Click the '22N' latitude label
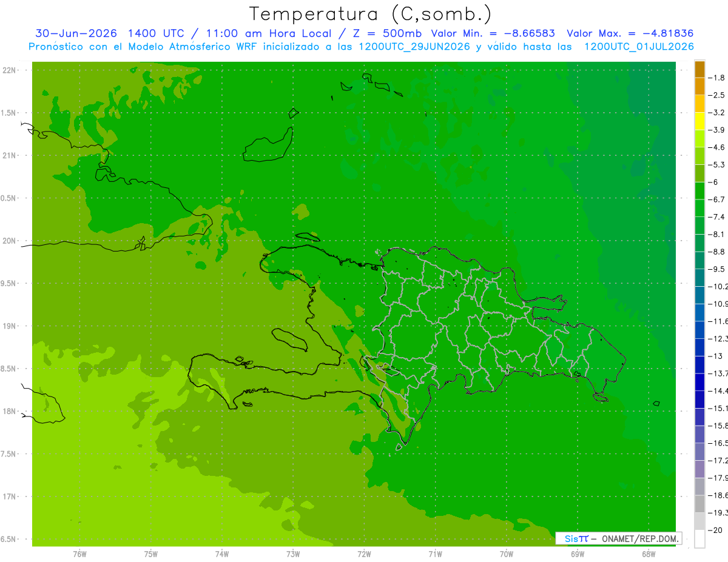This screenshot has height=562, width=728. pos(8,70)
